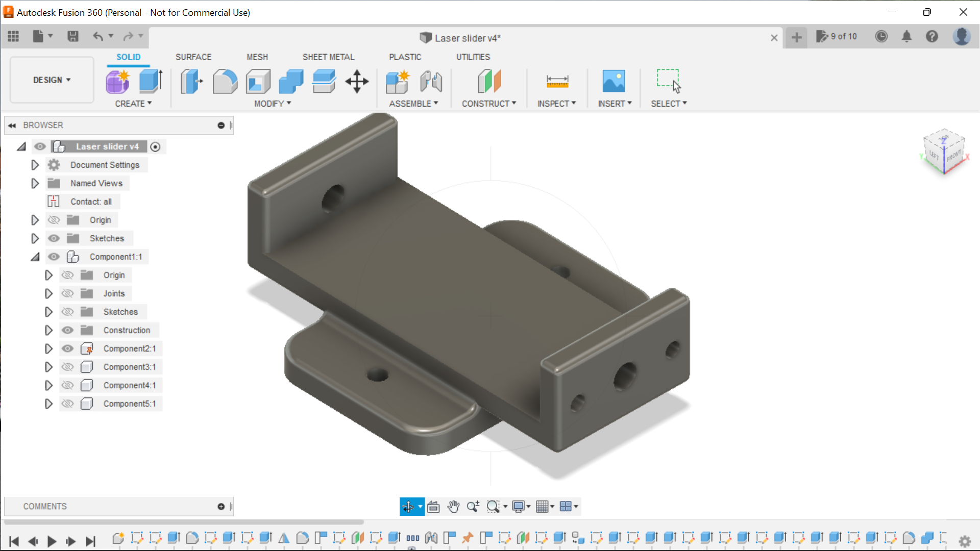Hide Component2:1 with its eye icon
This screenshot has height=551, width=980.
(67, 349)
